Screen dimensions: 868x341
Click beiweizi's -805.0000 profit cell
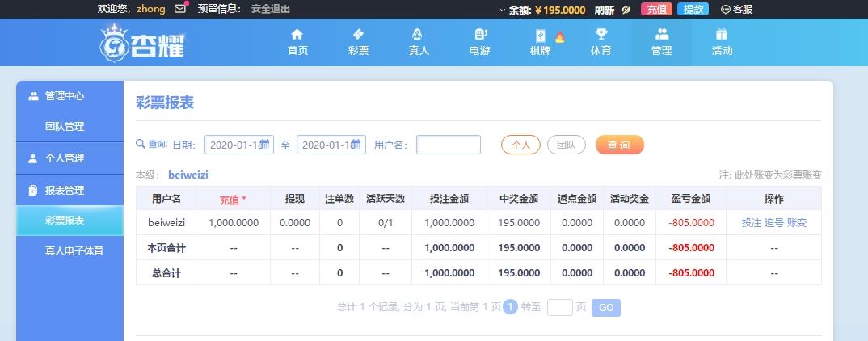point(691,222)
